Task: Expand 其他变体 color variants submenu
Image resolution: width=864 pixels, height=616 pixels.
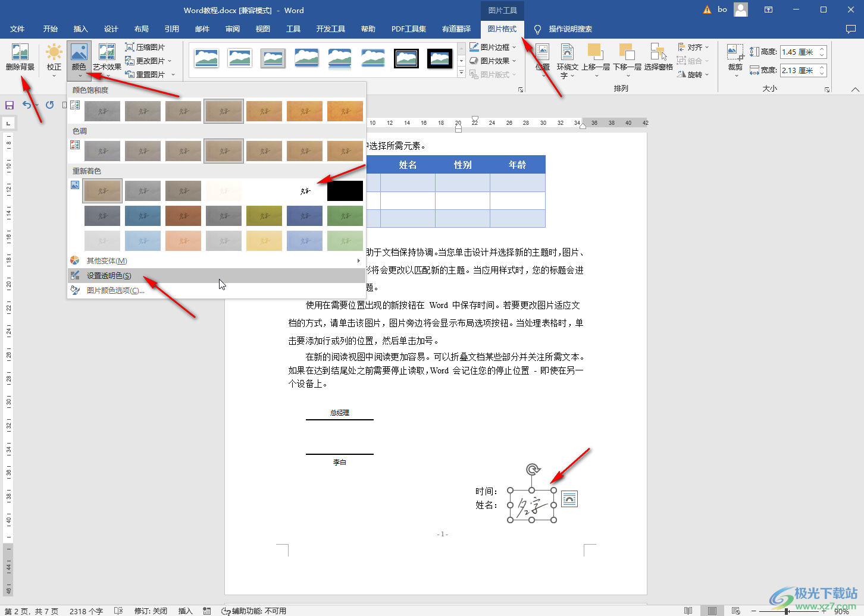Action: click(x=108, y=260)
